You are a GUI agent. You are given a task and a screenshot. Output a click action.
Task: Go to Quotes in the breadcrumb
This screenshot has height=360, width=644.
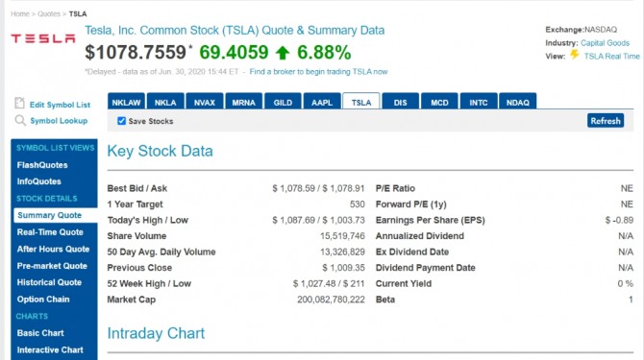click(x=49, y=14)
